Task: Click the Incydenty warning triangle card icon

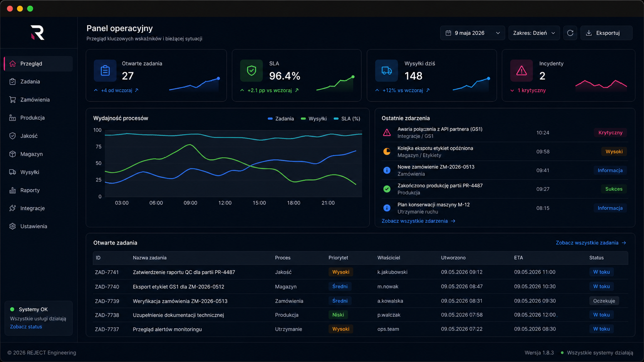Action: 522,71
